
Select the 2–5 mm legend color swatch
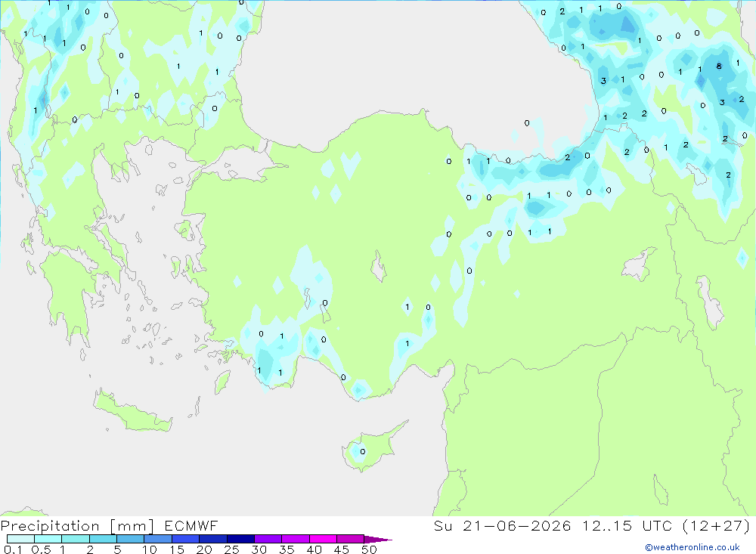pos(103,539)
